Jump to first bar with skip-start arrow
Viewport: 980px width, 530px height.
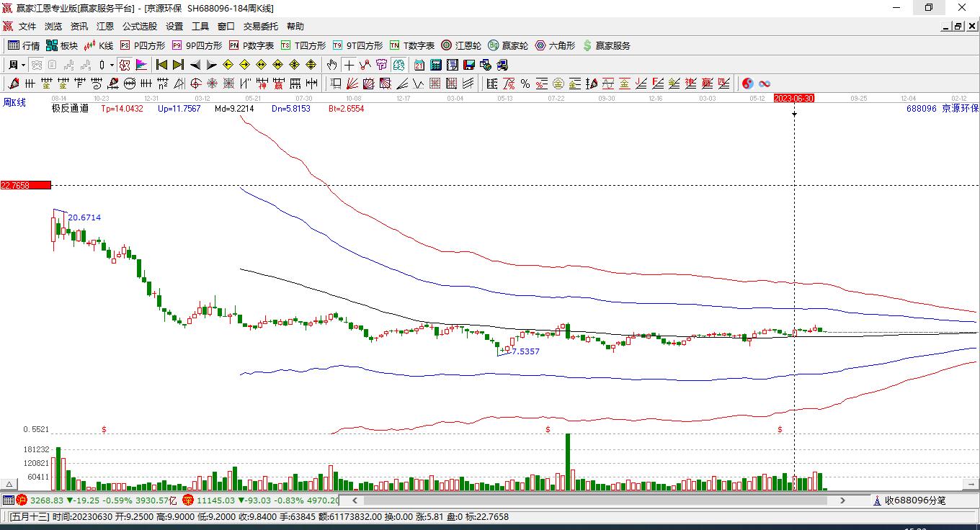[161, 65]
